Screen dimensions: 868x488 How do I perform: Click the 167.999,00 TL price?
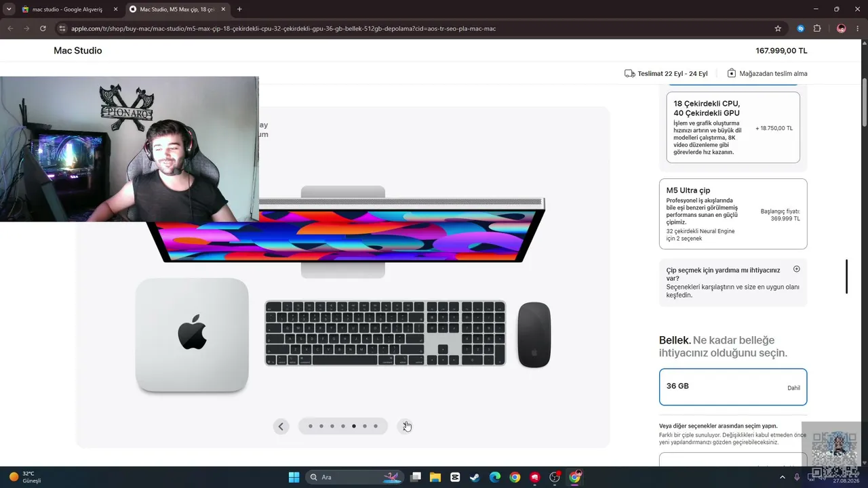[781, 51]
